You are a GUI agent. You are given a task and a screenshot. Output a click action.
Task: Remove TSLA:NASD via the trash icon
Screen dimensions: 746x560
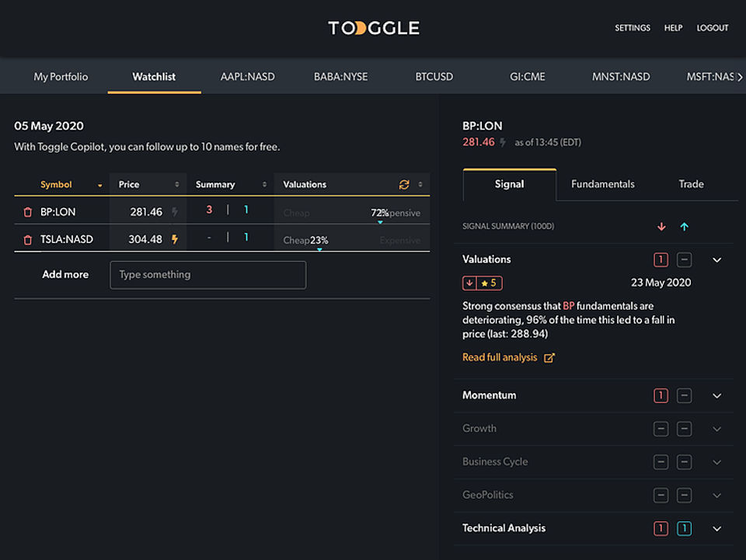coord(28,238)
